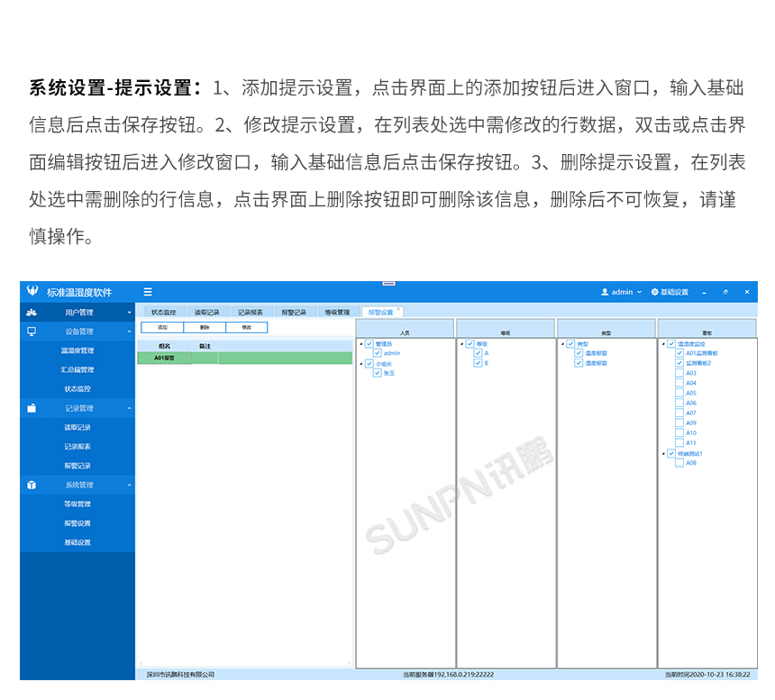Image resolution: width=775 pixels, height=700 pixels.
Task: Enable the A08 board checkbox
Action: (x=679, y=463)
